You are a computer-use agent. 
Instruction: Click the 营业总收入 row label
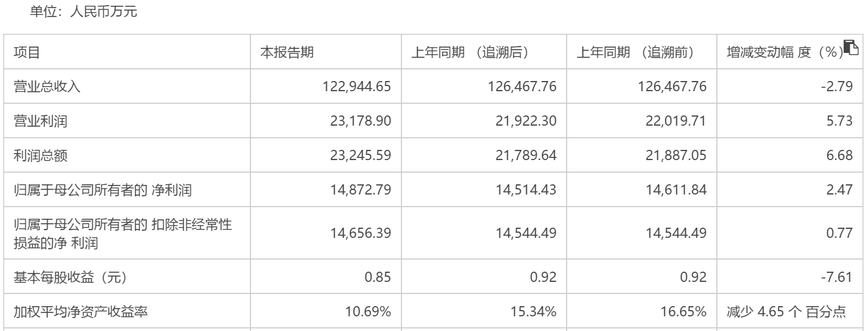tap(45, 87)
